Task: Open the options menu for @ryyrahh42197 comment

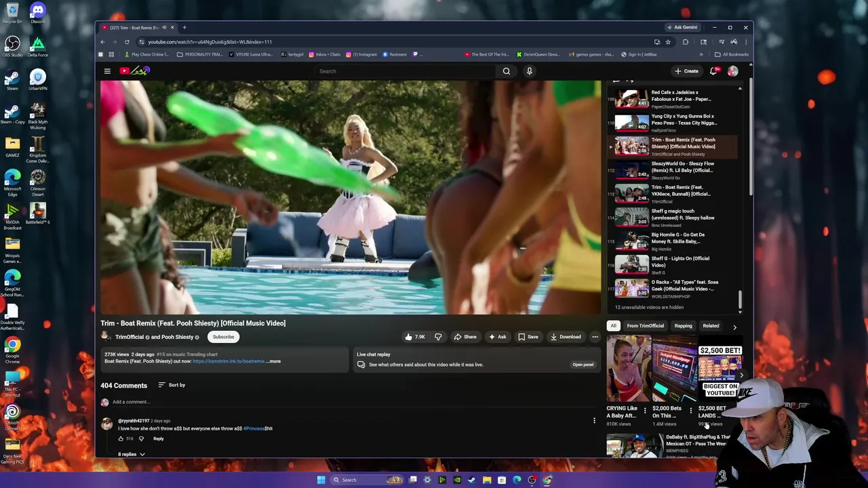Action: (x=594, y=421)
